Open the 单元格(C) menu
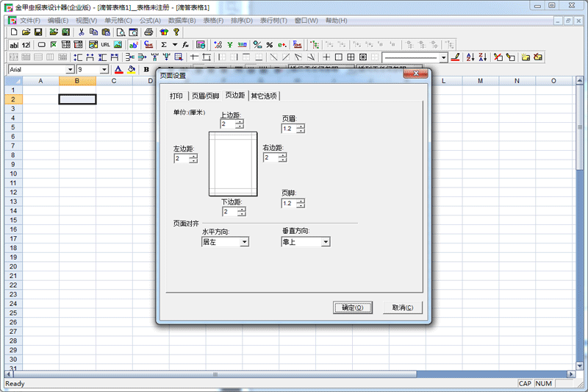This screenshot has width=588, height=392. (x=118, y=21)
